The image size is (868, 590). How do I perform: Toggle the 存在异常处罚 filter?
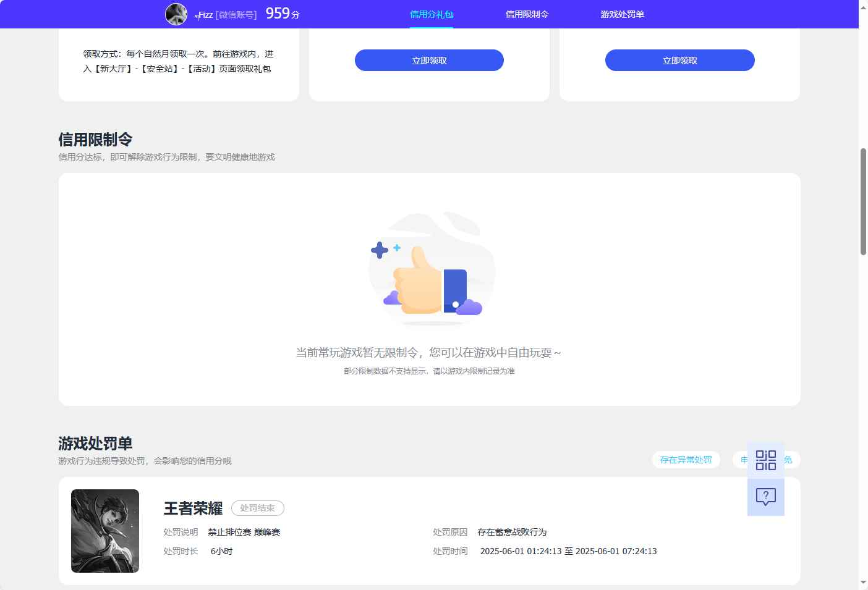[686, 460]
